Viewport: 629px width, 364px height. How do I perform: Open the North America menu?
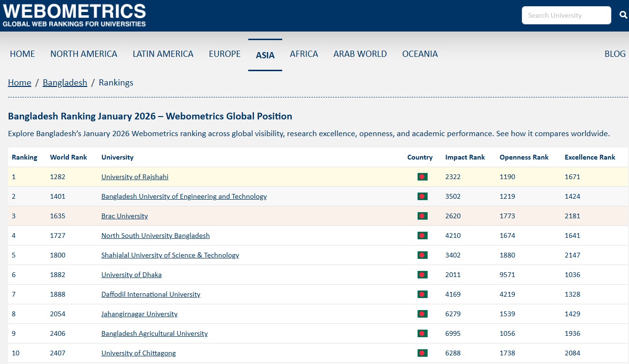84,54
